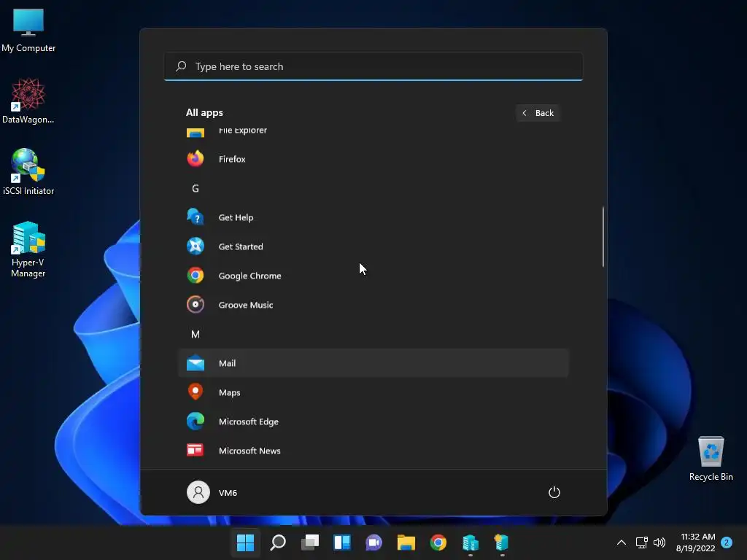
Task: Go back from All apps view
Action: point(538,113)
